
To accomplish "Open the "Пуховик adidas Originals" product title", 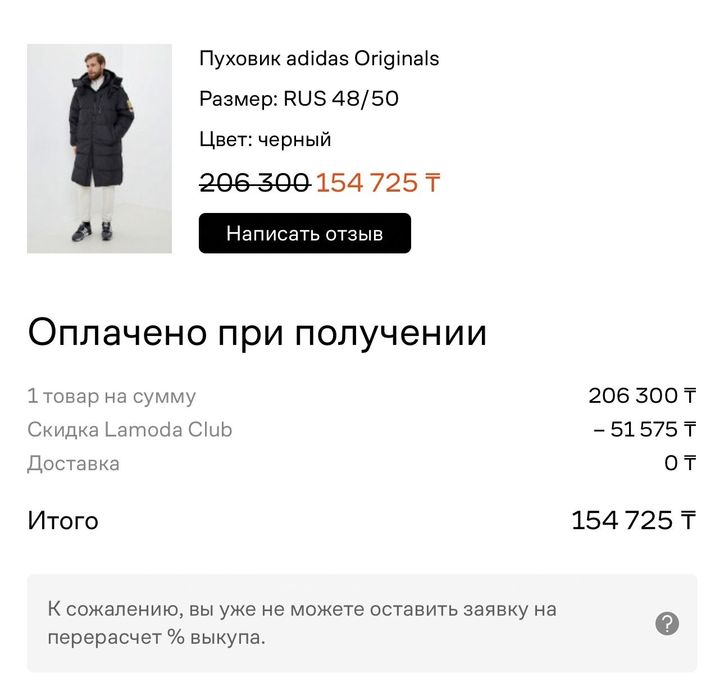I will click(318, 58).
